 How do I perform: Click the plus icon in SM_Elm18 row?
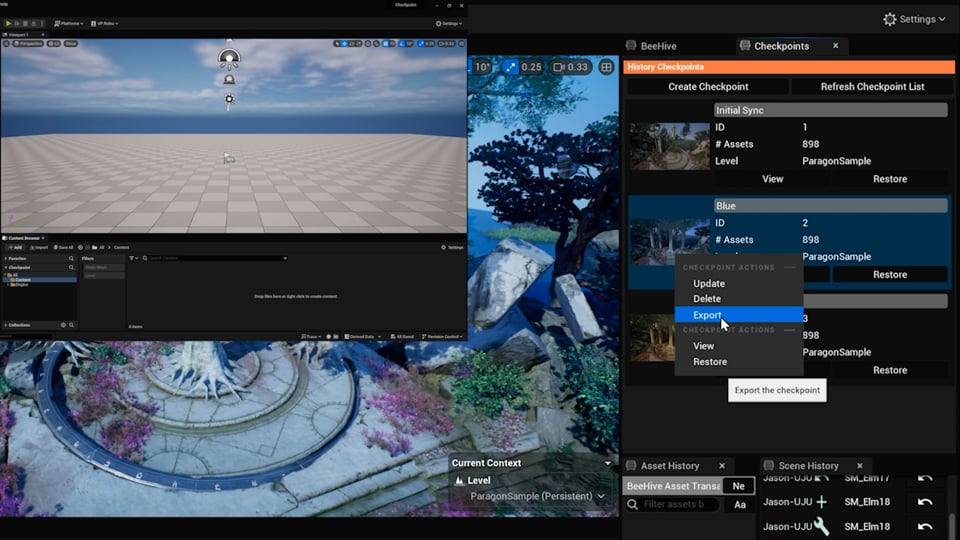822,502
